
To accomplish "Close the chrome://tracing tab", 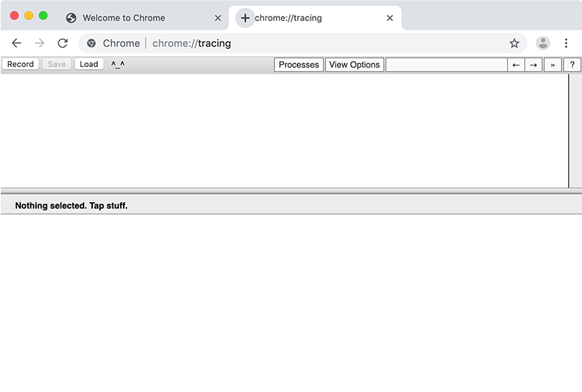I will pos(390,18).
